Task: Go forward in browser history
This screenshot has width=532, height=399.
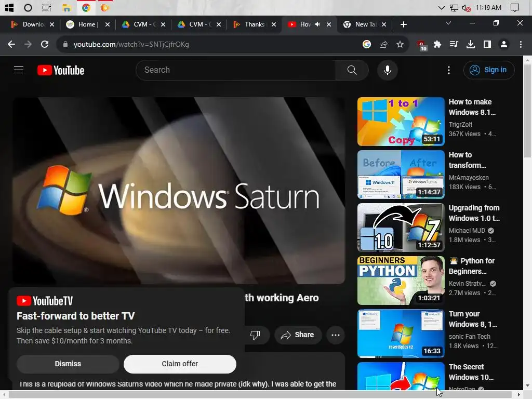Action: (x=28, y=44)
